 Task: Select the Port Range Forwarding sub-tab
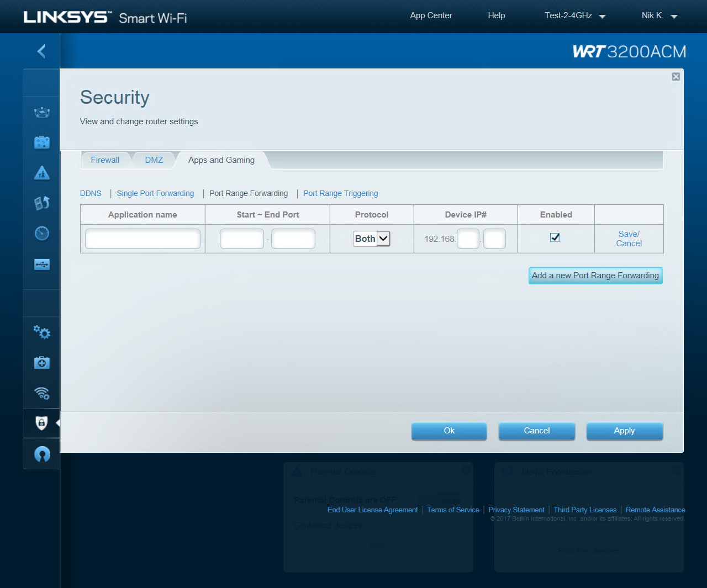[249, 193]
